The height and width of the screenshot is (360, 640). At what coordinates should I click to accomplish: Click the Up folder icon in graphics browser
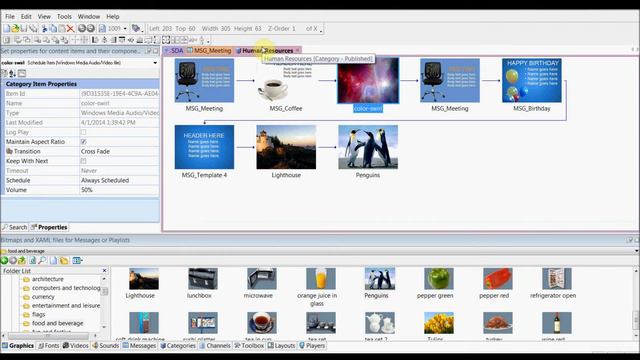pos(22,260)
